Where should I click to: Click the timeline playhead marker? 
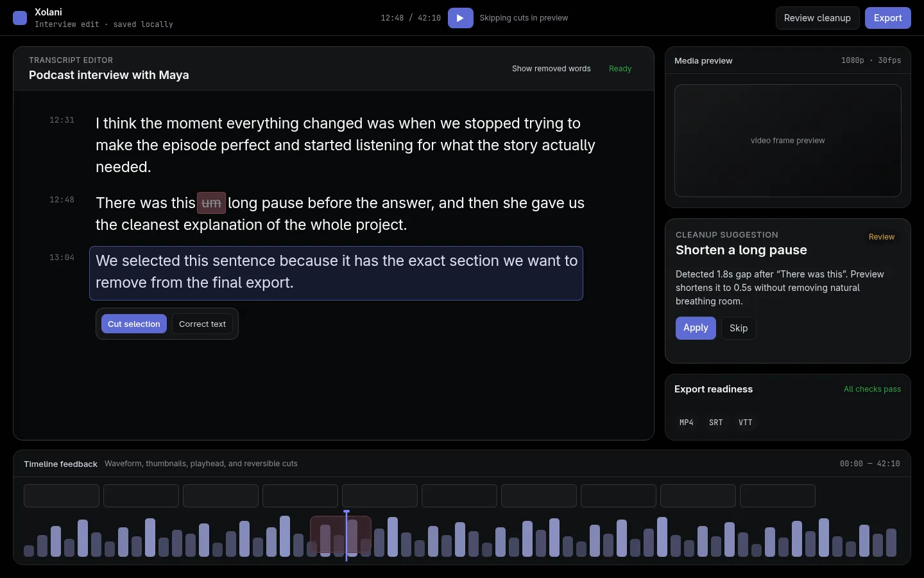pyautogui.click(x=346, y=536)
